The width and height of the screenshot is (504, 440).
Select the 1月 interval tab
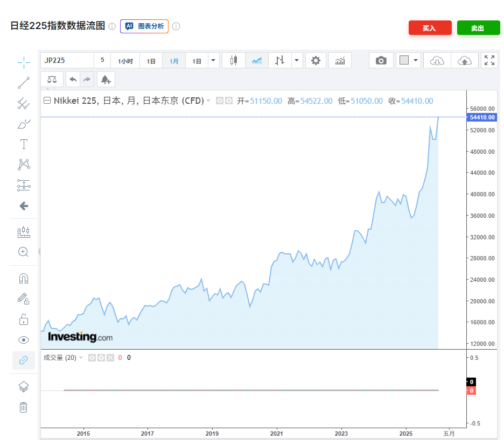[x=174, y=61]
